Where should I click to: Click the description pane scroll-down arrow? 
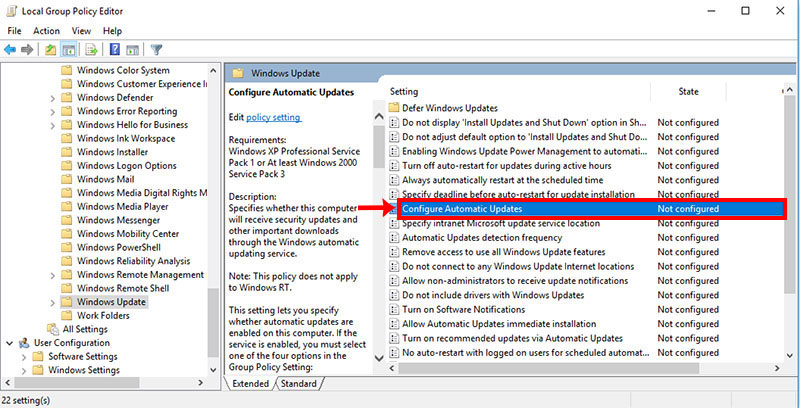379,358
